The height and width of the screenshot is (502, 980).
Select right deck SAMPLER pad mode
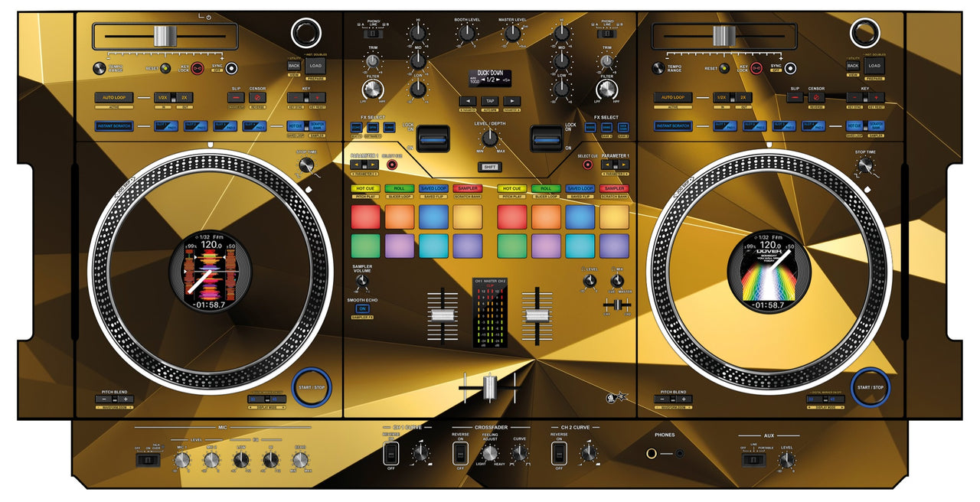(x=613, y=188)
